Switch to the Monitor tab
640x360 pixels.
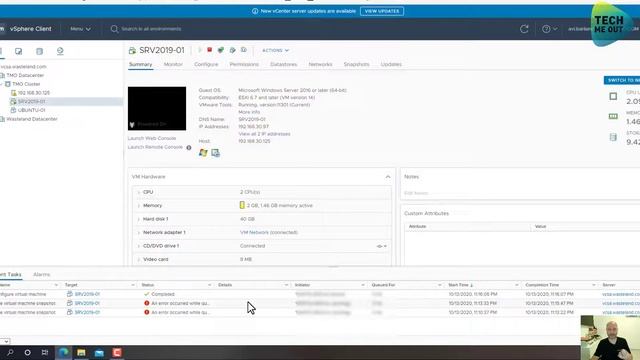pos(173,64)
